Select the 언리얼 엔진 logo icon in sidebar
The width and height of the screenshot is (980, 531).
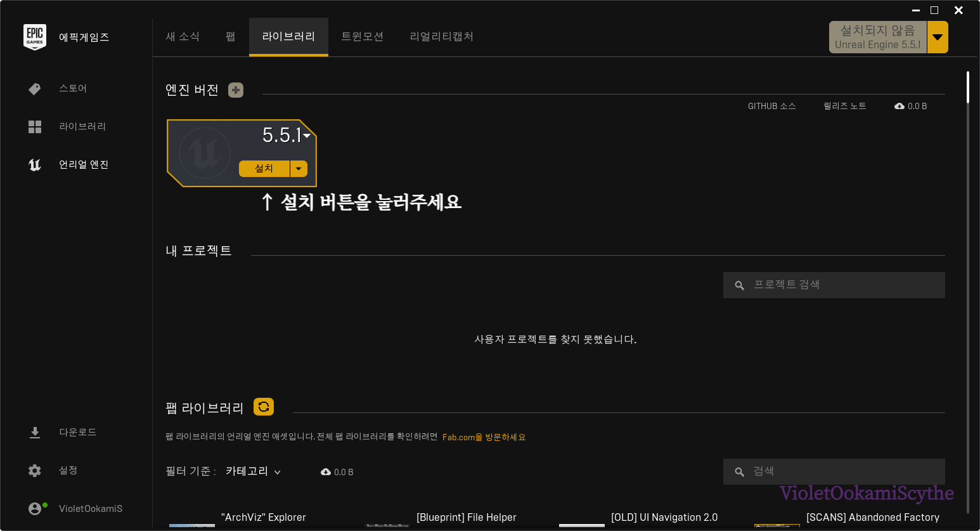(35, 165)
